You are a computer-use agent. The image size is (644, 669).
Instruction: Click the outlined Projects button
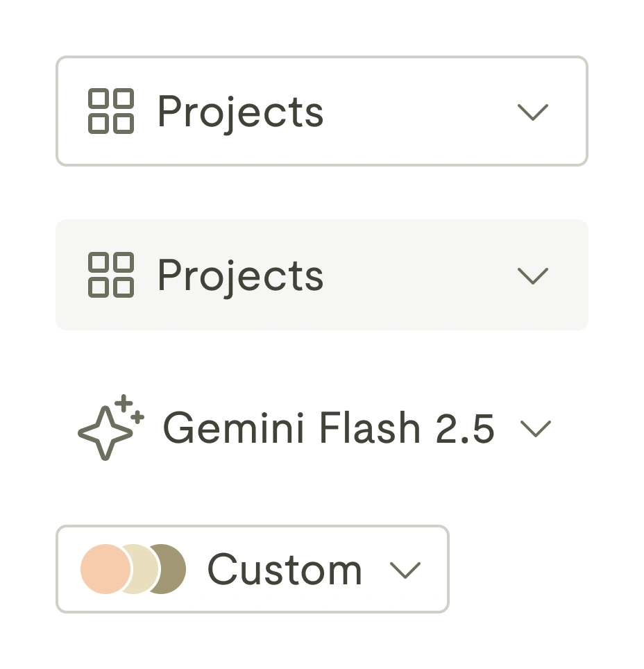click(321, 110)
